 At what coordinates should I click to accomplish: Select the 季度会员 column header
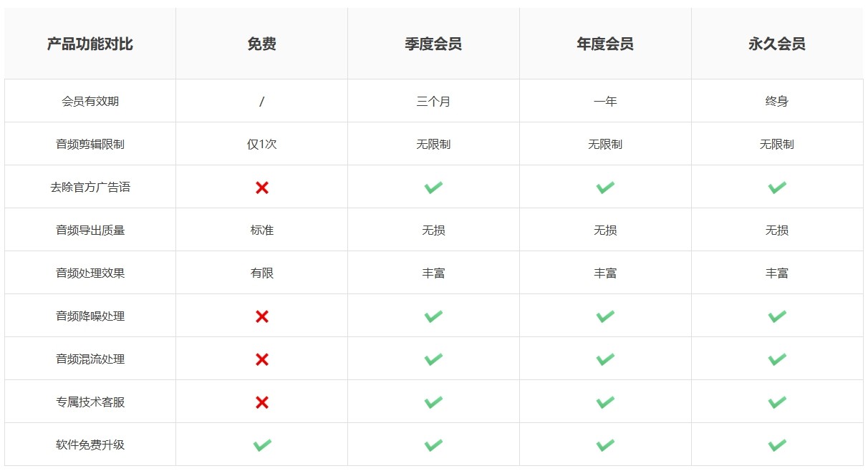pos(433,44)
